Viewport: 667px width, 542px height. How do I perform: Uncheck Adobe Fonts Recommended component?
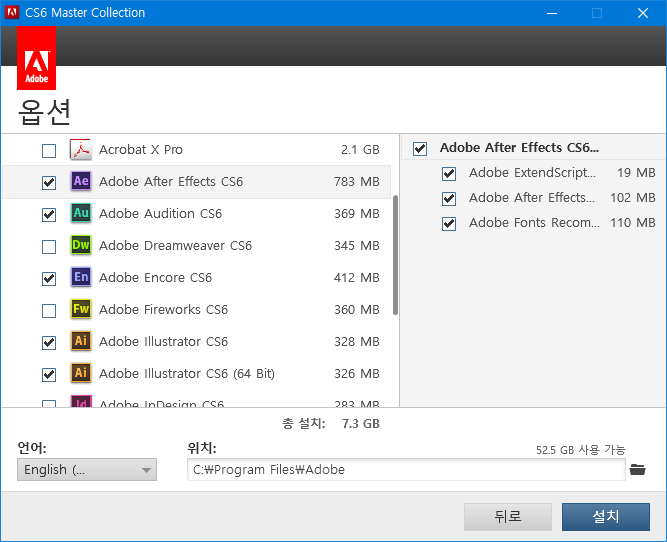click(x=449, y=224)
